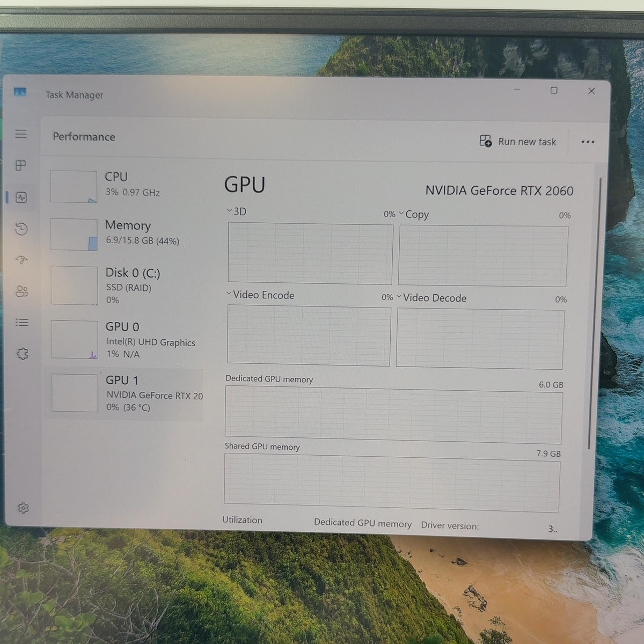
Task: Click the Utilization label
Action: 242,520
